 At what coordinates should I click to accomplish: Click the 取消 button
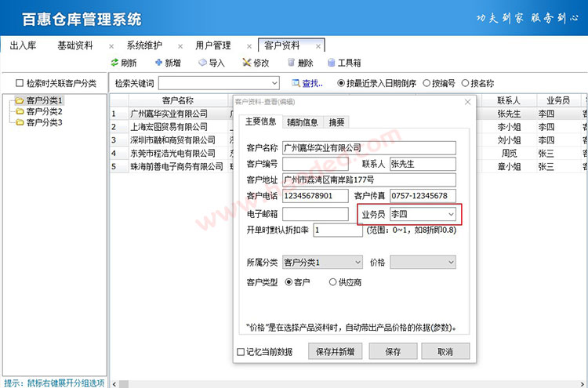click(x=445, y=352)
